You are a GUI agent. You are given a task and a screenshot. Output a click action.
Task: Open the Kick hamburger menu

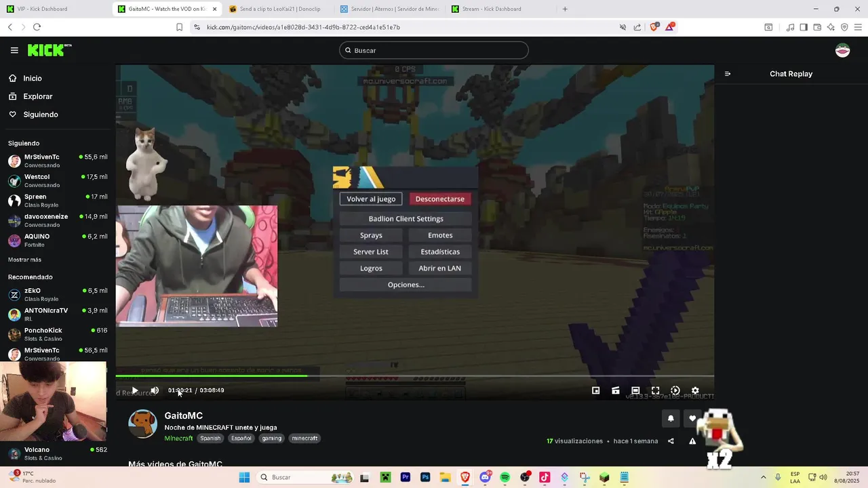click(14, 50)
